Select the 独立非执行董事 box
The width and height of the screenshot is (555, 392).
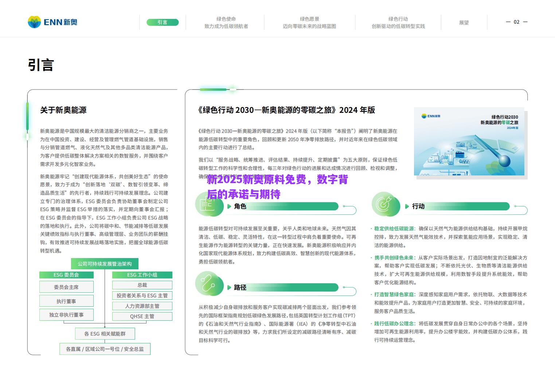[66, 315]
